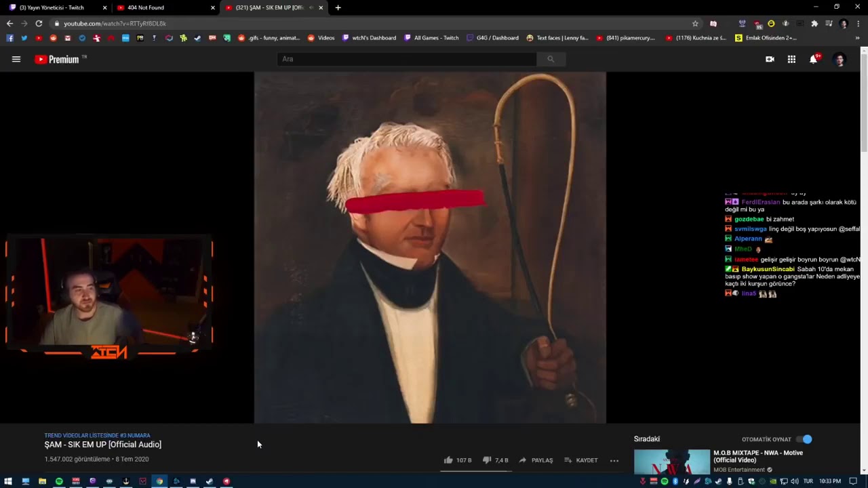This screenshot has width=868, height=488.
Task: Open the YouTube apps grid icon
Action: tap(791, 60)
